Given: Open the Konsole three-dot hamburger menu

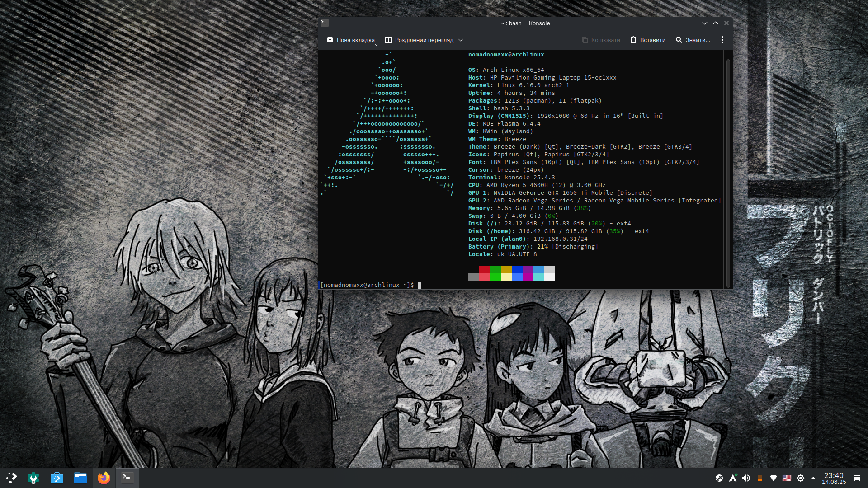Looking at the screenshot, I should tap(722, 40).
